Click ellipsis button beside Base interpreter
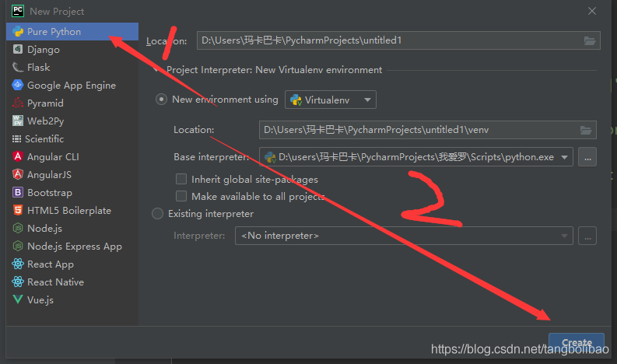 (x=587, y=157)
